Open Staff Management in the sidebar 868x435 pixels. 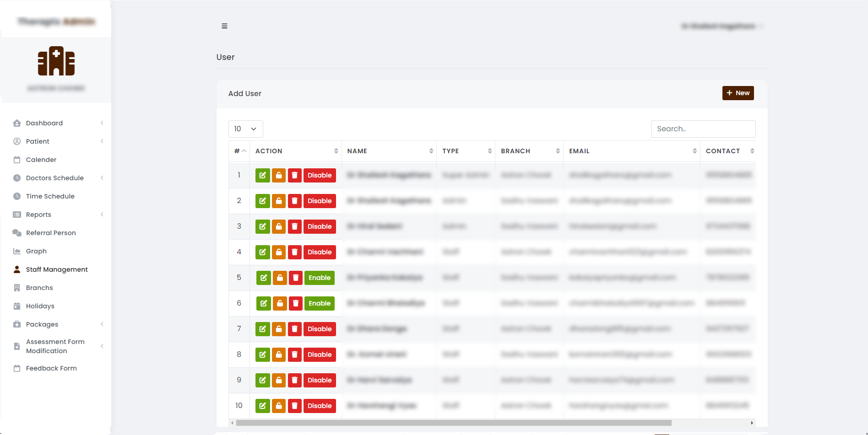coord(57,269)
